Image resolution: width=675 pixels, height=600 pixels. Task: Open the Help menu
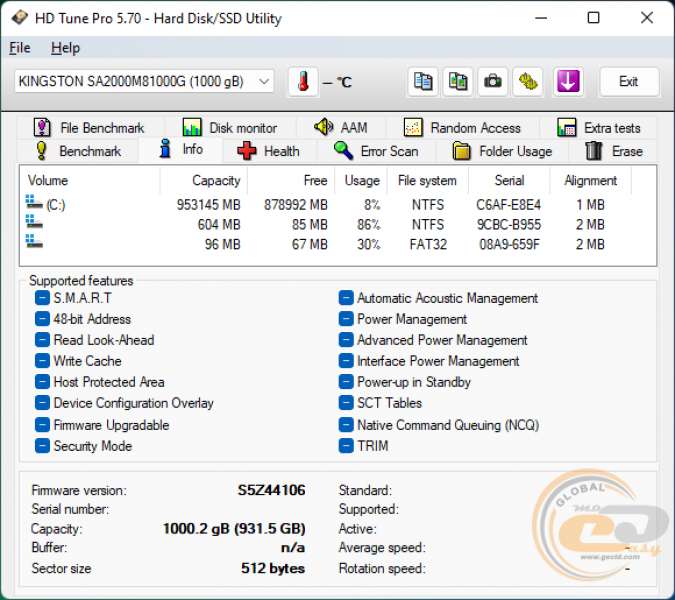coord(65,48)
